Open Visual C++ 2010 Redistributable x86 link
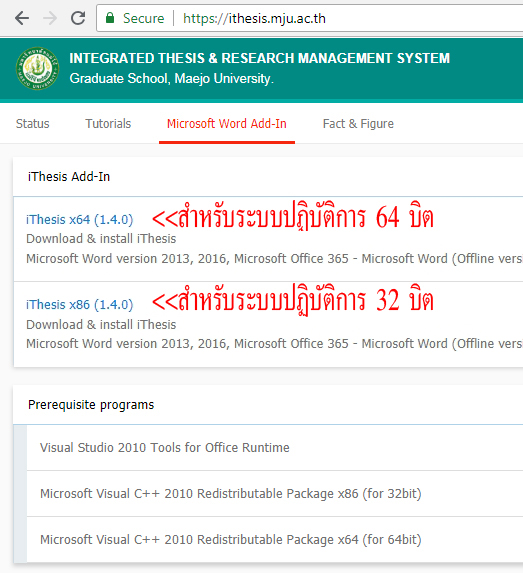This screenshot has width=523, height=573. [231, 494]
